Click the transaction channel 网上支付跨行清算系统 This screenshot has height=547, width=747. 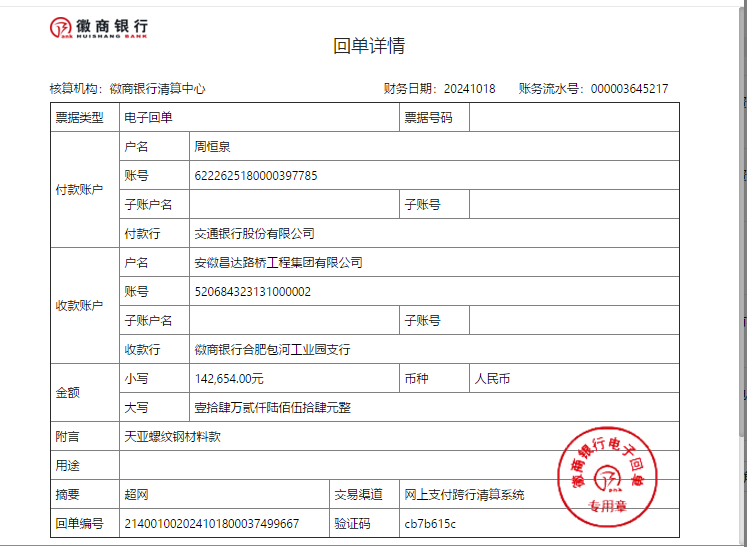pyautogui.click(x=464, y=495)
